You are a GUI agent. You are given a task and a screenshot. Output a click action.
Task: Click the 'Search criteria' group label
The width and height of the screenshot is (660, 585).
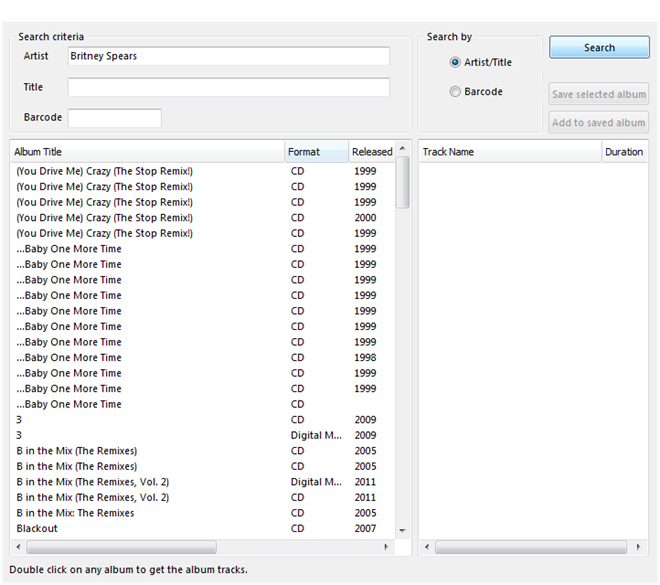coord(51,37)
